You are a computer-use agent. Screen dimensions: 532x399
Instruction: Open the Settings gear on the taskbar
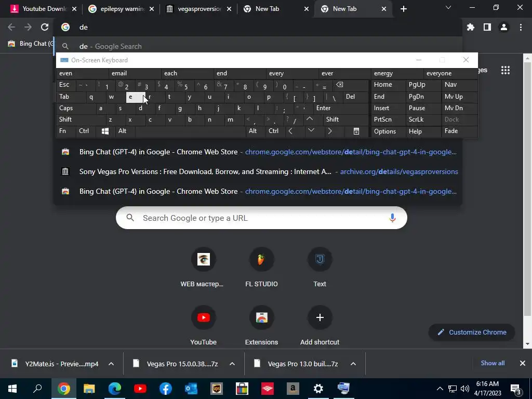pos(318,389)
